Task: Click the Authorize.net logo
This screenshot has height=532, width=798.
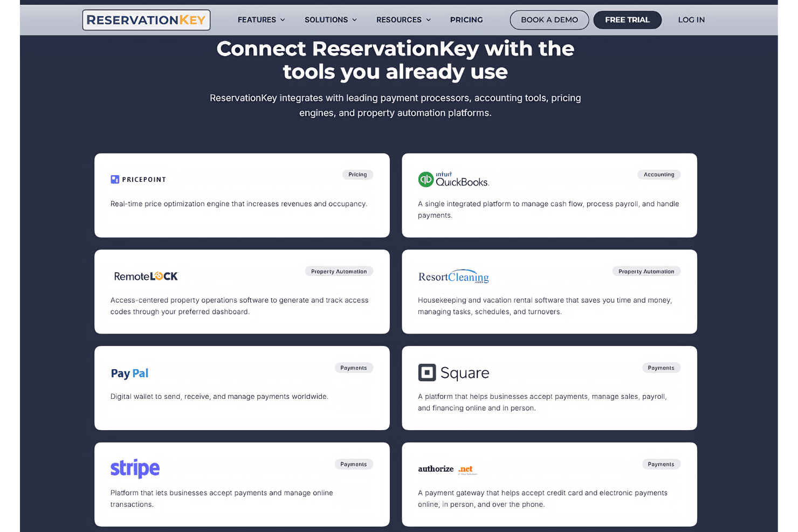Action: pyautogui.click(x=448, y=469)
